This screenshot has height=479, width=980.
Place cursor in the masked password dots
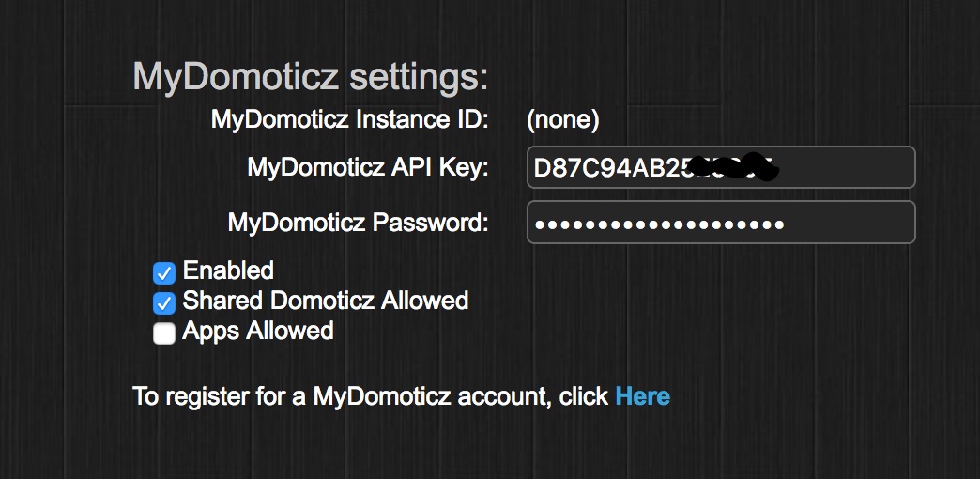pyautogui.click(x=659, y=224)
